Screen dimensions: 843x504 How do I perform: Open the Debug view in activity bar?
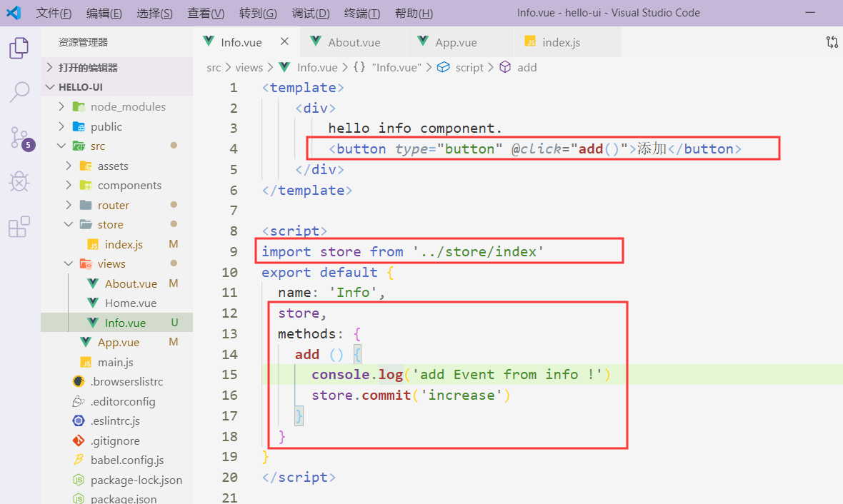(19, 182)
